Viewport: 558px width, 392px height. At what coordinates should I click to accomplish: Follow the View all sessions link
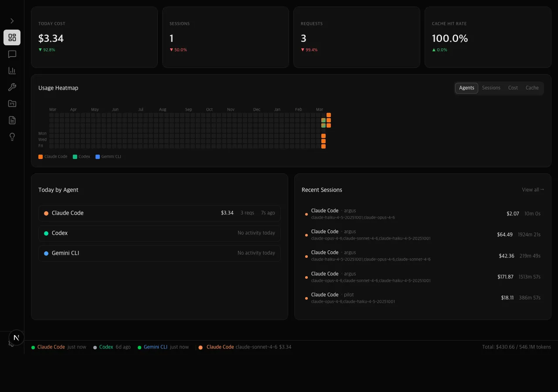533,190
